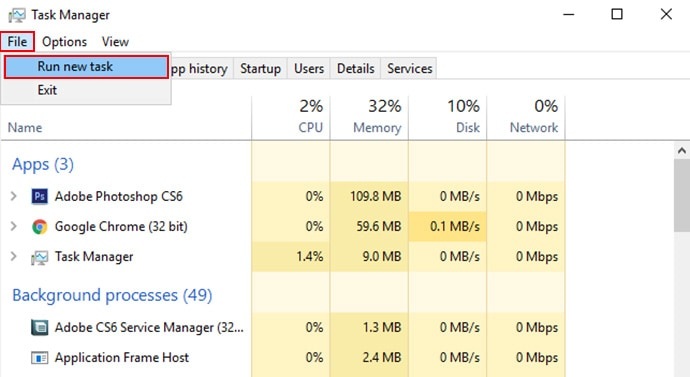690x377 pixels.
Task: Expand the Google Chrome (32 bit) row
Action: point(14,227)
